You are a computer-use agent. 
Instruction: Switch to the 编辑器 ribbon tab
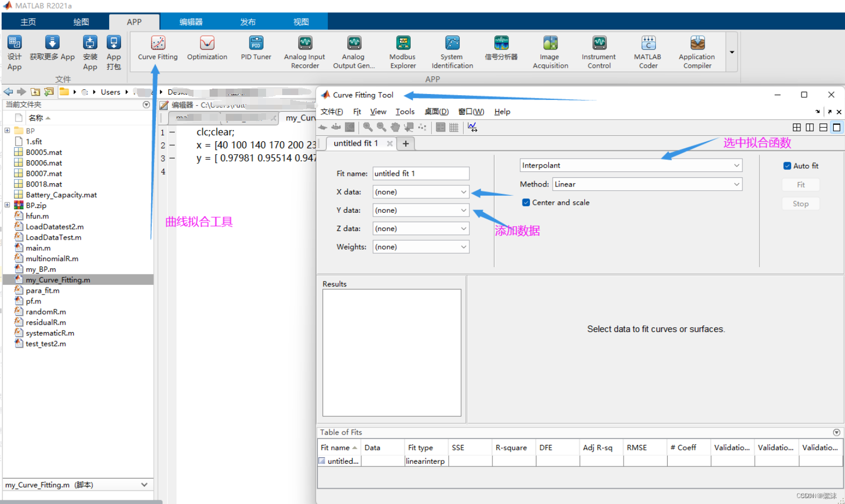click(x=191, y=22)
